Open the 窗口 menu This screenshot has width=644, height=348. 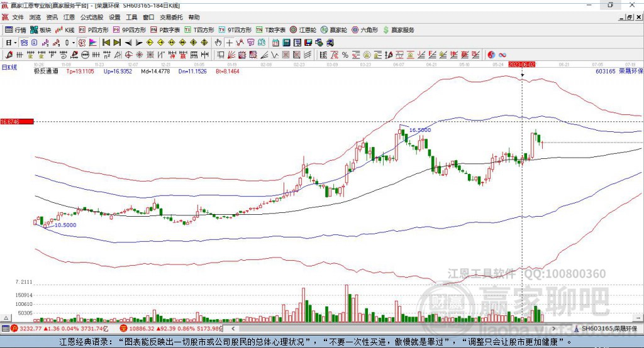tap(148, 17)
